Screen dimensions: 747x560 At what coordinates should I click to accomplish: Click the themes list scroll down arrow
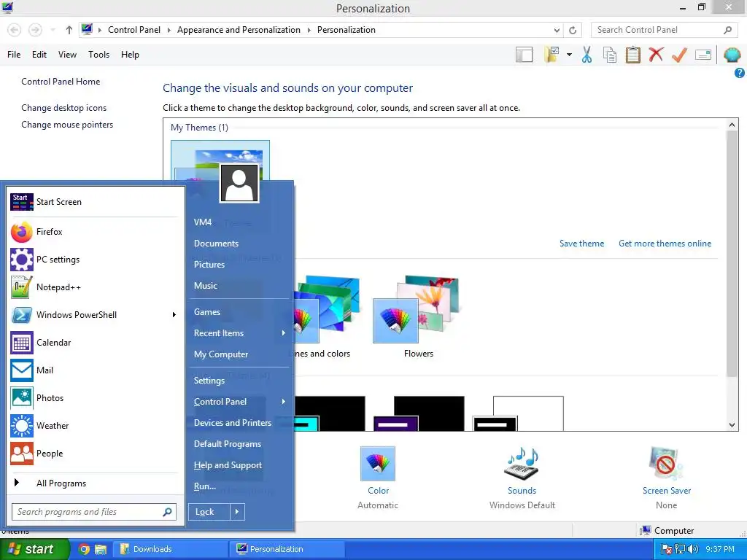point(732,425)
